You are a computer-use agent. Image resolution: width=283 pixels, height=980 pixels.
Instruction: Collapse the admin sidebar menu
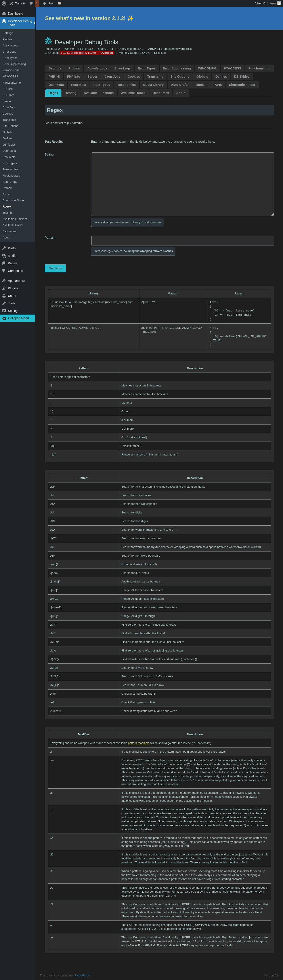point(18,318)
